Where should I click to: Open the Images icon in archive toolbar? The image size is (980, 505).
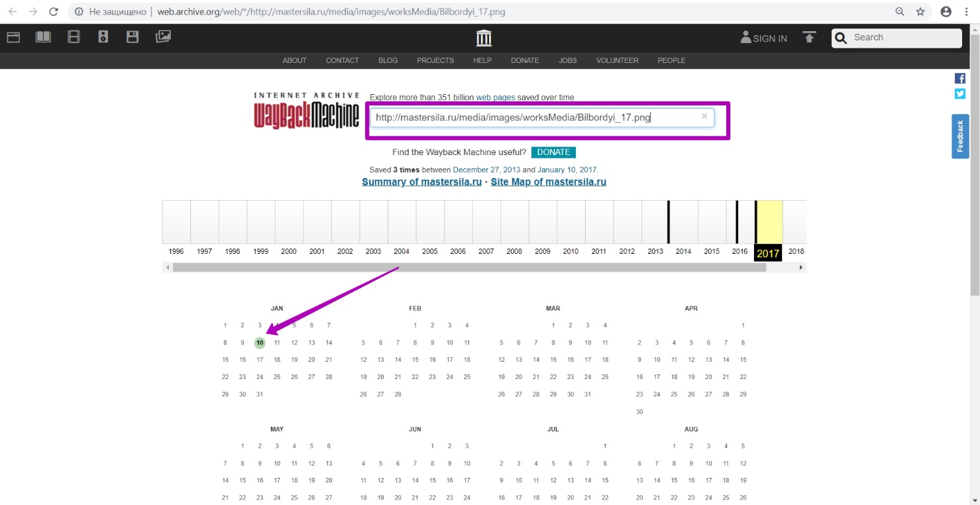[163, 37]
